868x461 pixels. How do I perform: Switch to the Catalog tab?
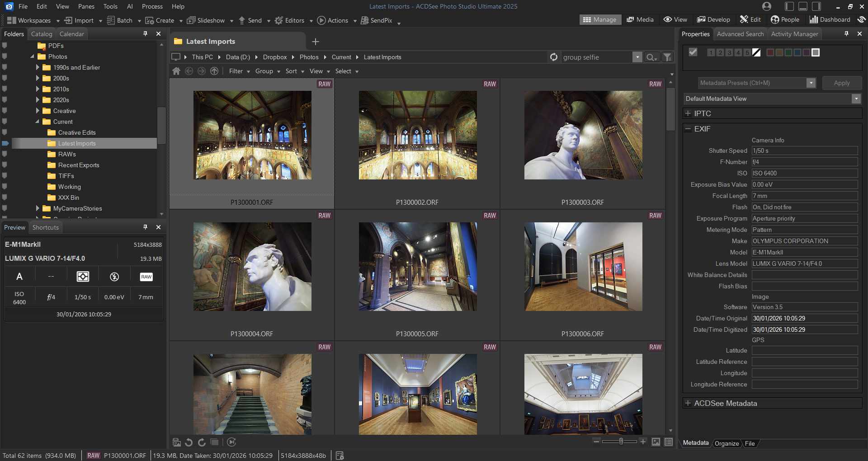tap(42, 34)
